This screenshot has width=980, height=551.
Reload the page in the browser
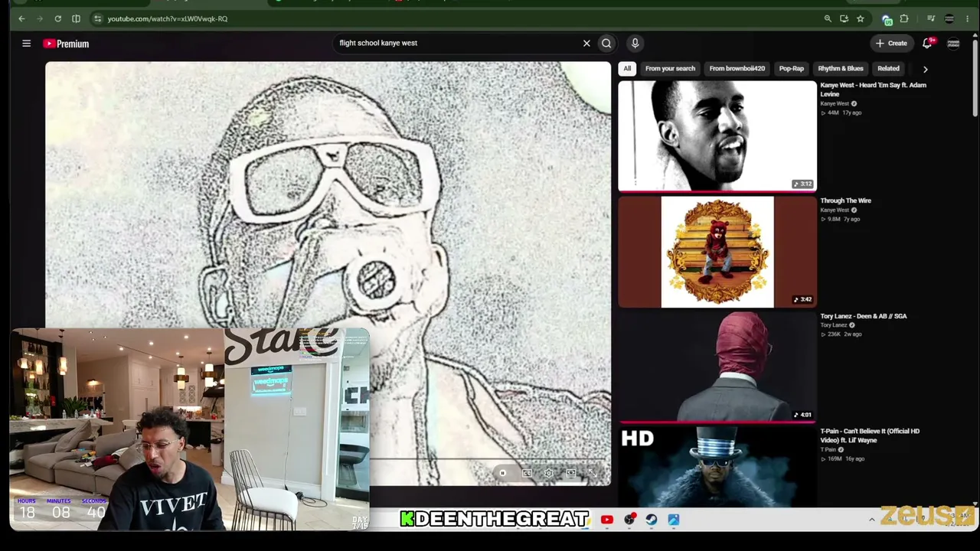click(57, 18)
